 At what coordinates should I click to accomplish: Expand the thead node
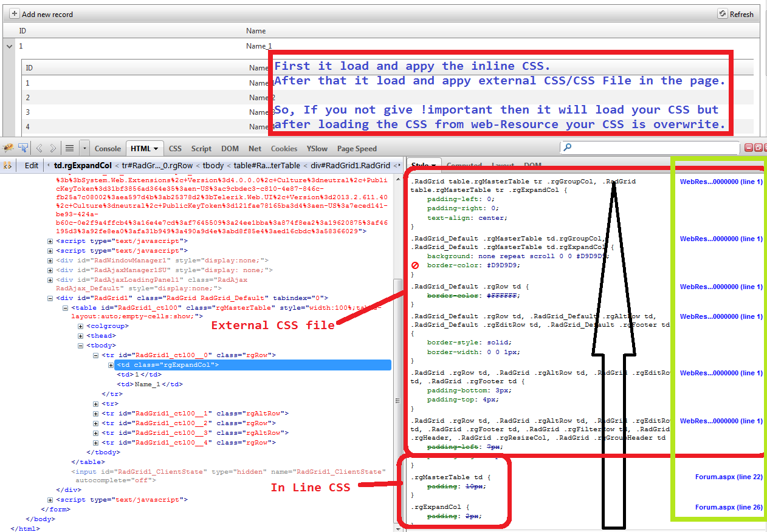(x=81, y=336)
